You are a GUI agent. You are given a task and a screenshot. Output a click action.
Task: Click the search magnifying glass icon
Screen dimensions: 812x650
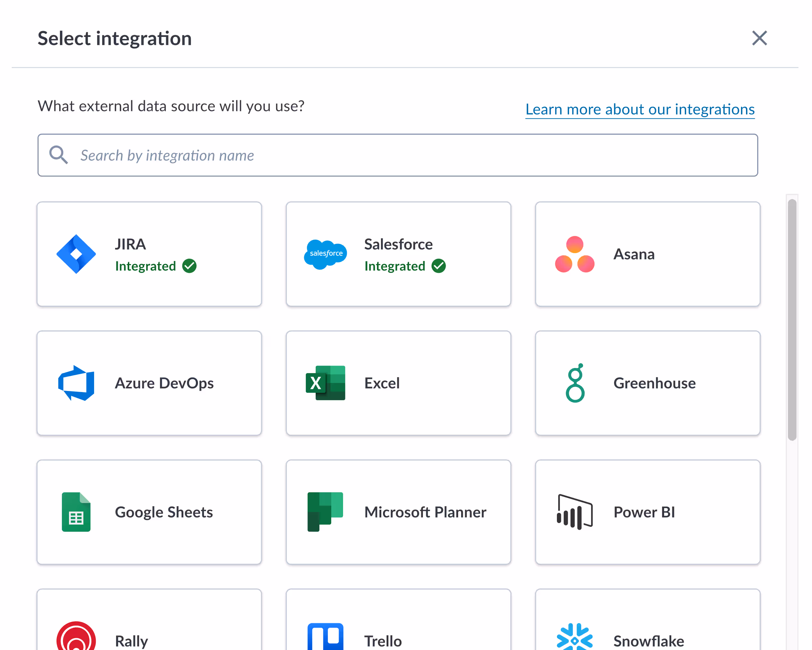pos(59,155)
